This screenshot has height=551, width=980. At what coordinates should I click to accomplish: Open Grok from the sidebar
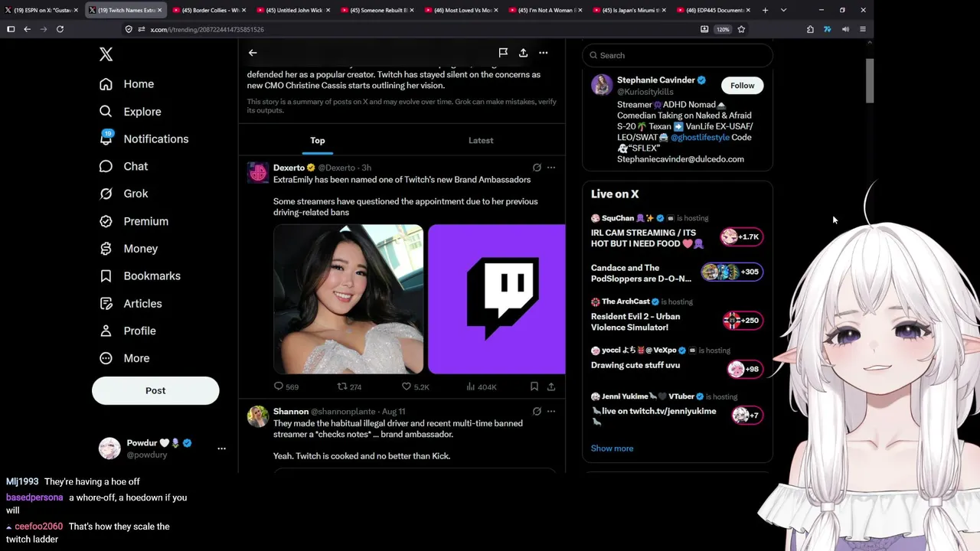click(x=124, y=194)
